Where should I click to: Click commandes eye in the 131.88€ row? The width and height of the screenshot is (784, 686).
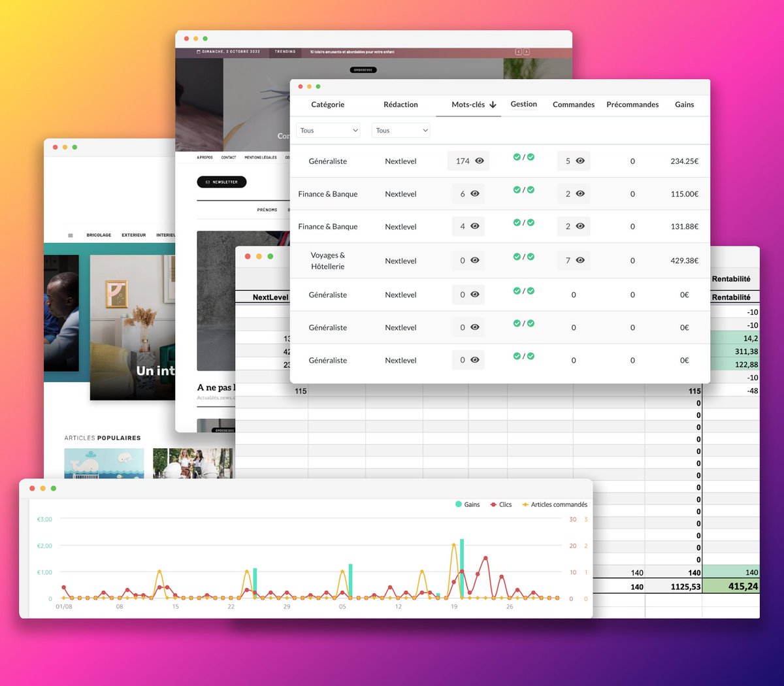(x=580, y=226)
